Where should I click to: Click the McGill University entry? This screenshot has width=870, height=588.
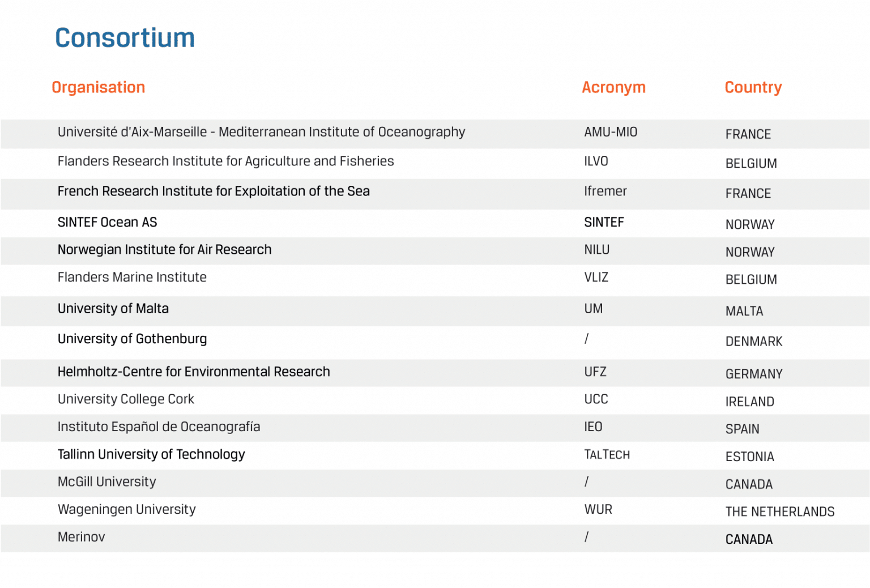tap(106, 482)
